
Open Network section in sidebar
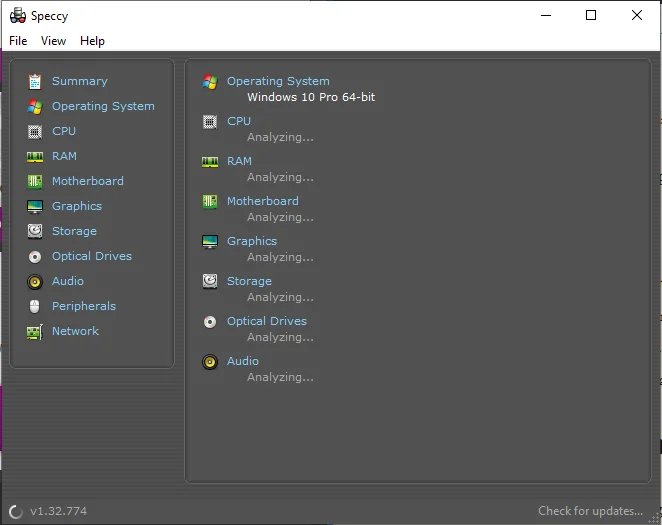[75, 331]
